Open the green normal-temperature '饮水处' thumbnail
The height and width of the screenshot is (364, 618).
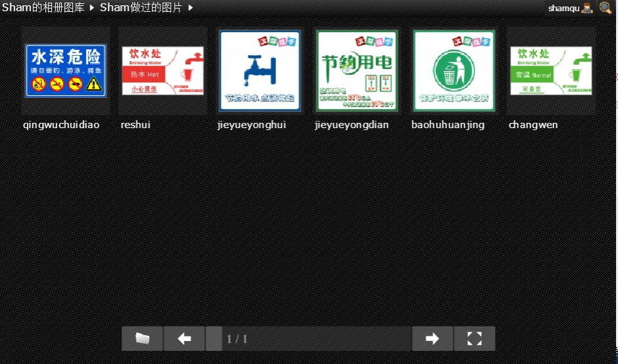coord(551,71)
